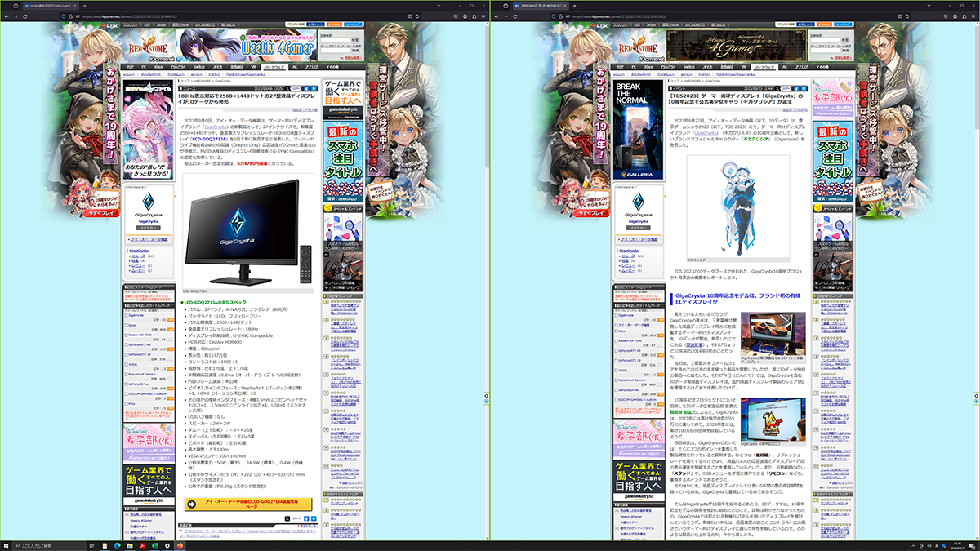Select the Xbox tab in the left 4Gamer nav
The width and height of the screenshot is (980, 551).
tap(158, 67)
